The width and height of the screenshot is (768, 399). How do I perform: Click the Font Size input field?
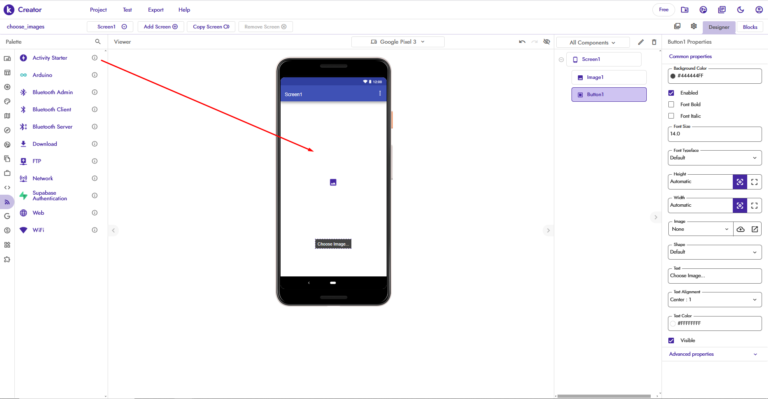click(715, 134)
